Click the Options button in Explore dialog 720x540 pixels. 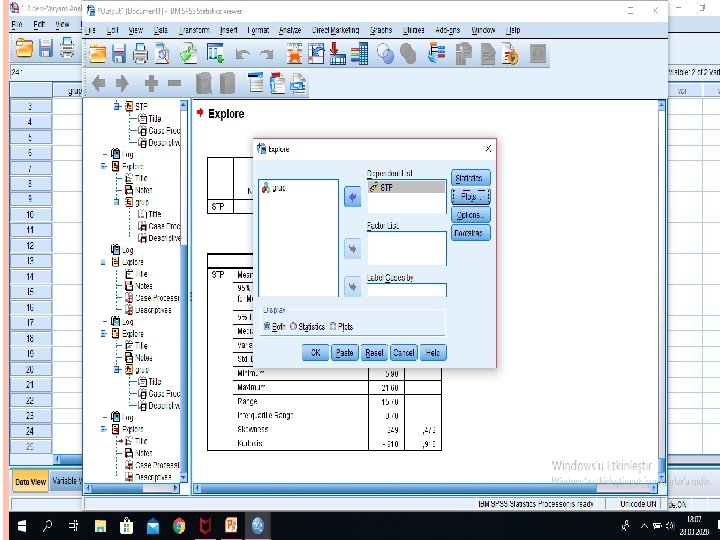point(470,214)
